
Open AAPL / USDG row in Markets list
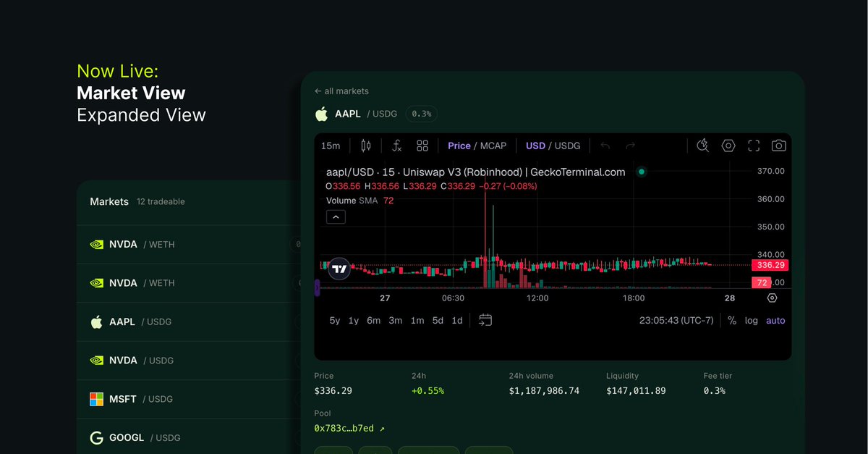coord(188,321)
